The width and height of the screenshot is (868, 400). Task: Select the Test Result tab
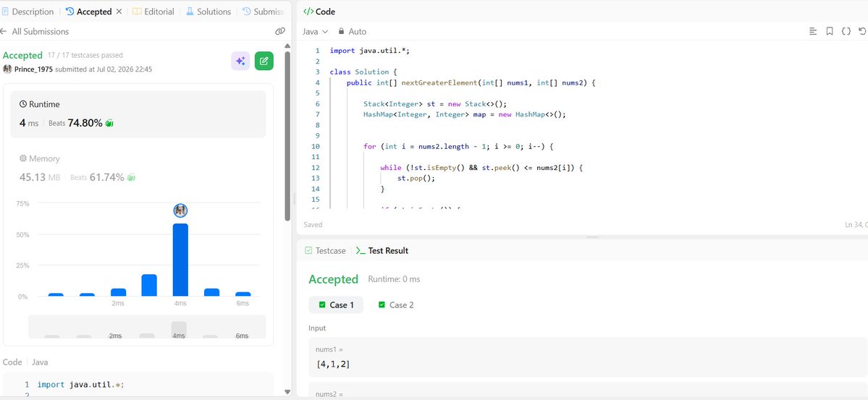[382, 250]
